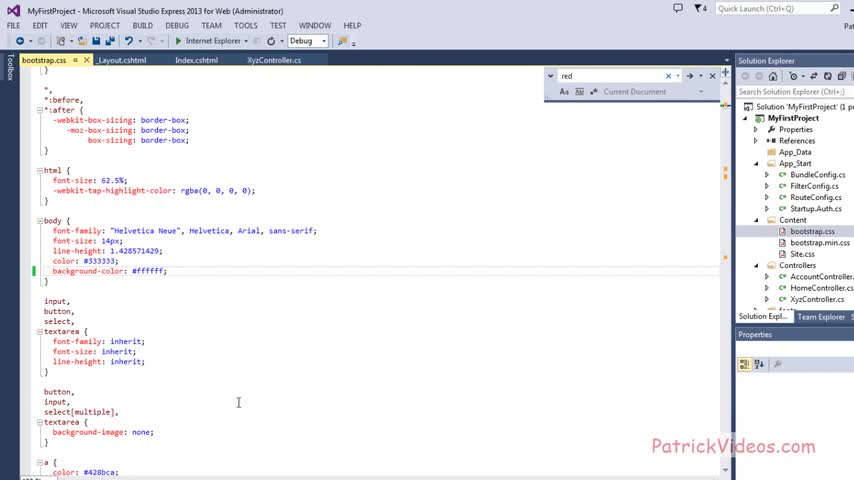
Task: Click the Save All icon
Action: point(110,41)
